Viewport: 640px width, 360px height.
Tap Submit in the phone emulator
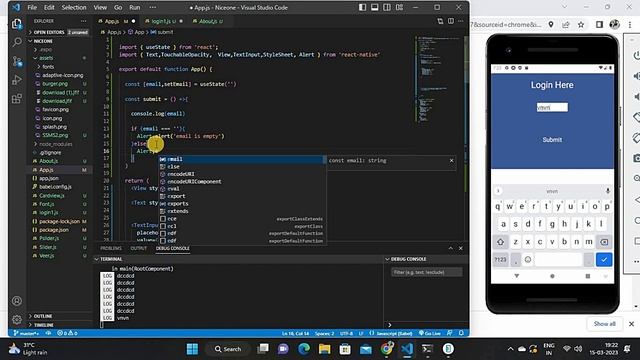(552, 140)
